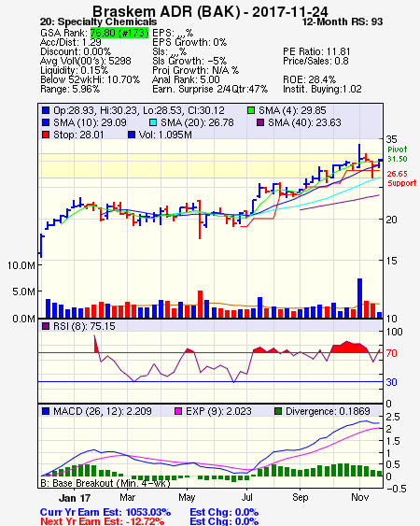The height and width of the screenshot is (526, 420).
Task: Click the SMA (40): 23.63 legend text
Action: pyautogui.click(x=304, y=122)
